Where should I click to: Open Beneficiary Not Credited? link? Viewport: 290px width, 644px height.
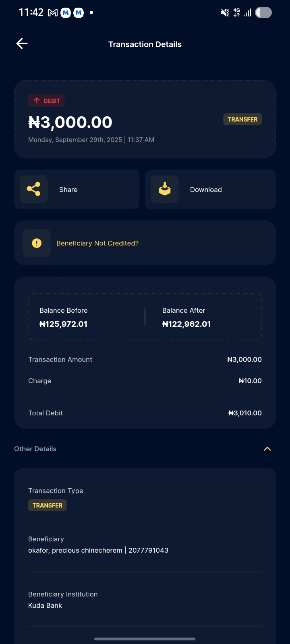(x=97, y=243)
